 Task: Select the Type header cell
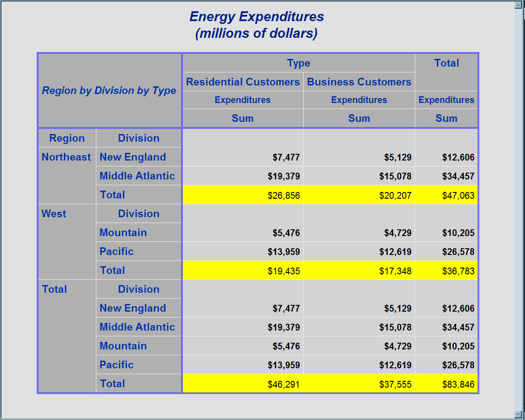click(298, 63)
